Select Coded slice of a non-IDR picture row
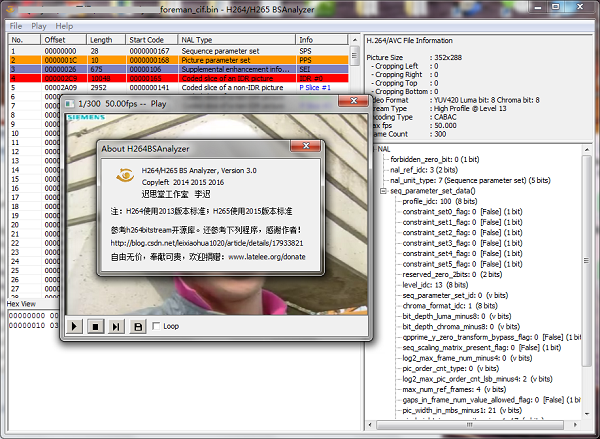 [x=179, y=88]
